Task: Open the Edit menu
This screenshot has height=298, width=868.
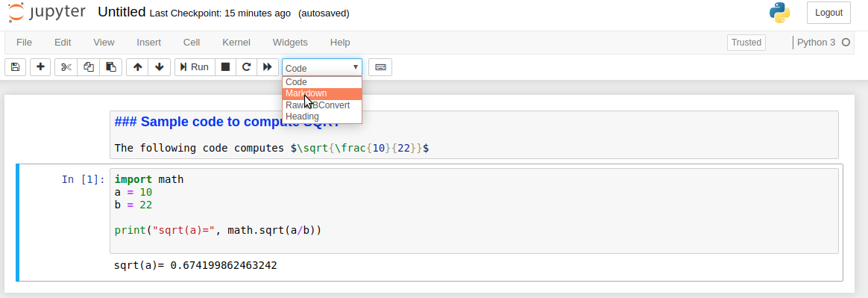Action: click(63, 42)
